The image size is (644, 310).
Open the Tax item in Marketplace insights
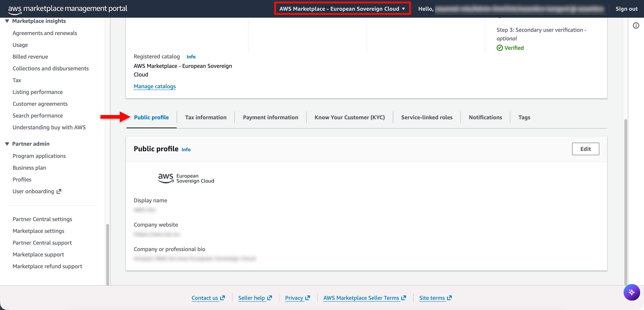pos(17,80)
